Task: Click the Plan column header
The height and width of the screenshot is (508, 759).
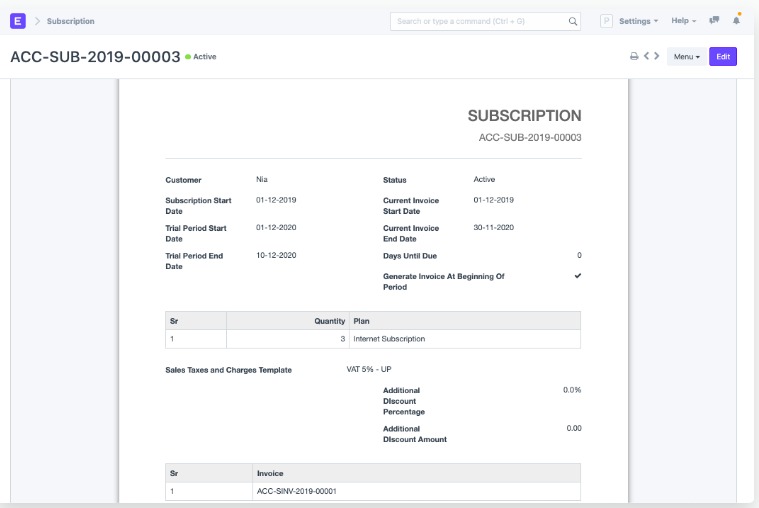Action: pos(361,322)
